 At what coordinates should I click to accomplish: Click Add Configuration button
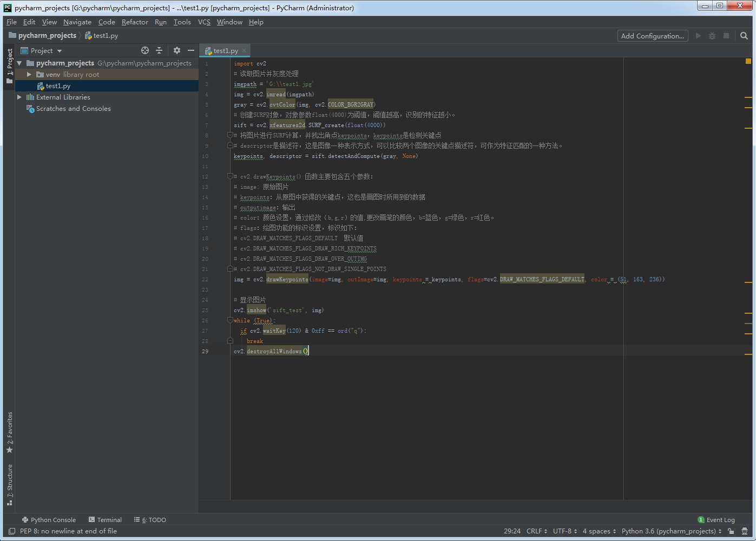click(x=652, y=36)
